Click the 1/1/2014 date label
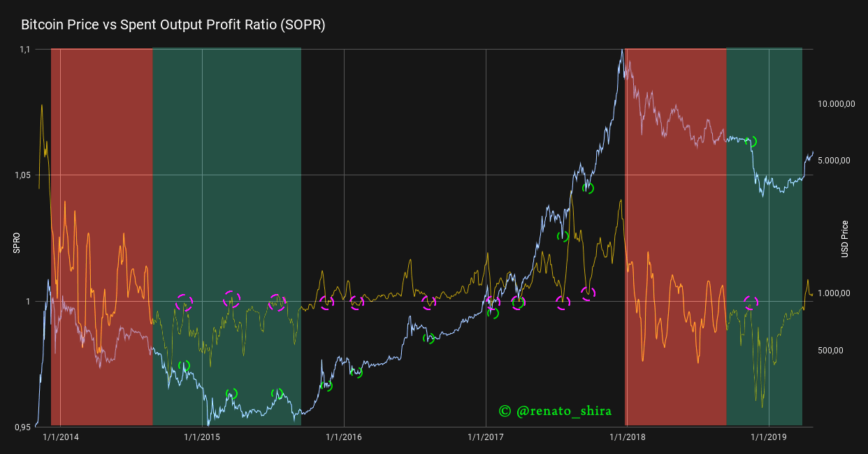This screenshot has height=454, width=868. [60, 437]
